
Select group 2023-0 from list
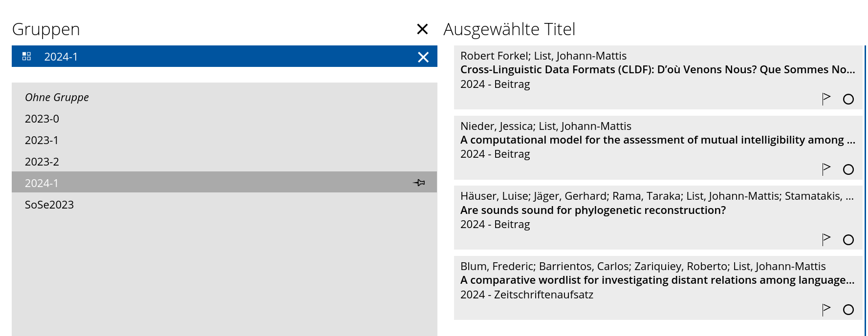pyautogui.click(x=42, y=119)
